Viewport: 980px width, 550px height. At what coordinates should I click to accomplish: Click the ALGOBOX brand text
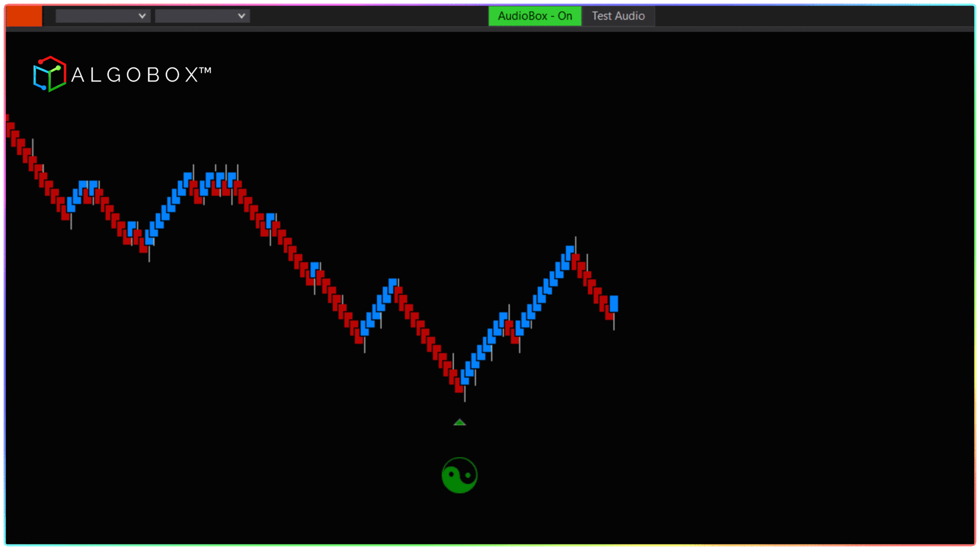click(x=141, y=75)
